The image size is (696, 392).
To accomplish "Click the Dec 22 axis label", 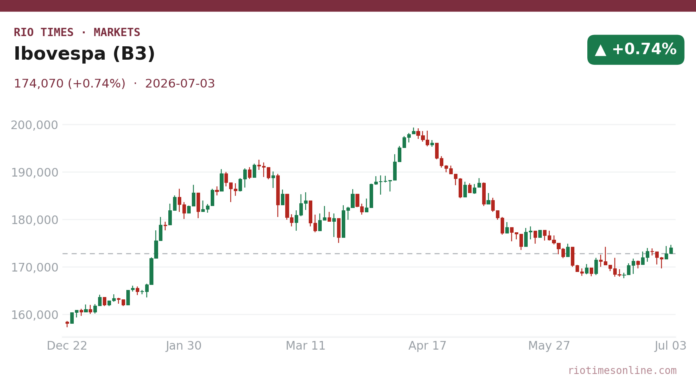I will (67, 345).
